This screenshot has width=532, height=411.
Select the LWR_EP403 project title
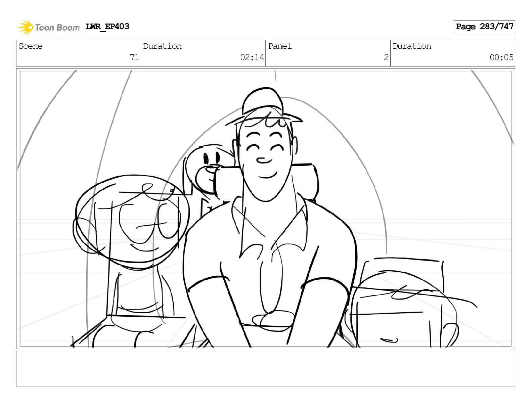click(107, 27)
